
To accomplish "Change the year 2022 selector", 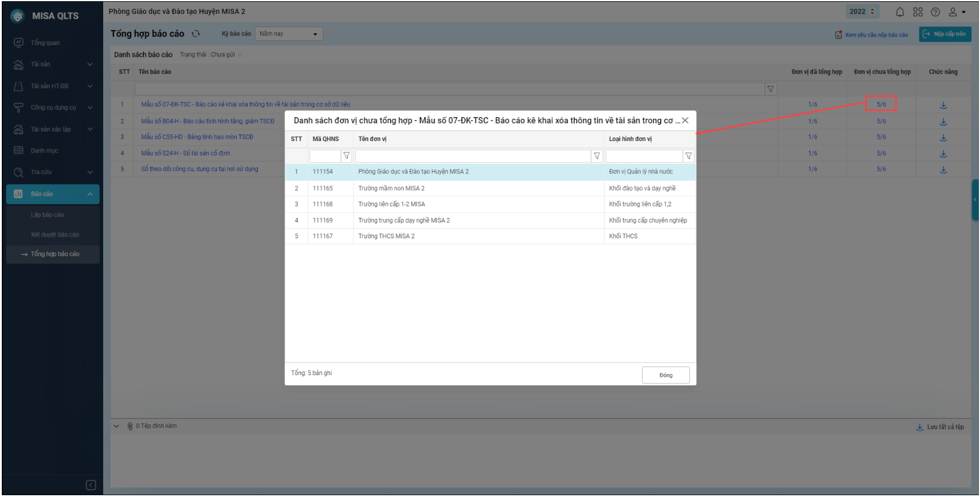I will pyautogui.click(x=862, y=11).
